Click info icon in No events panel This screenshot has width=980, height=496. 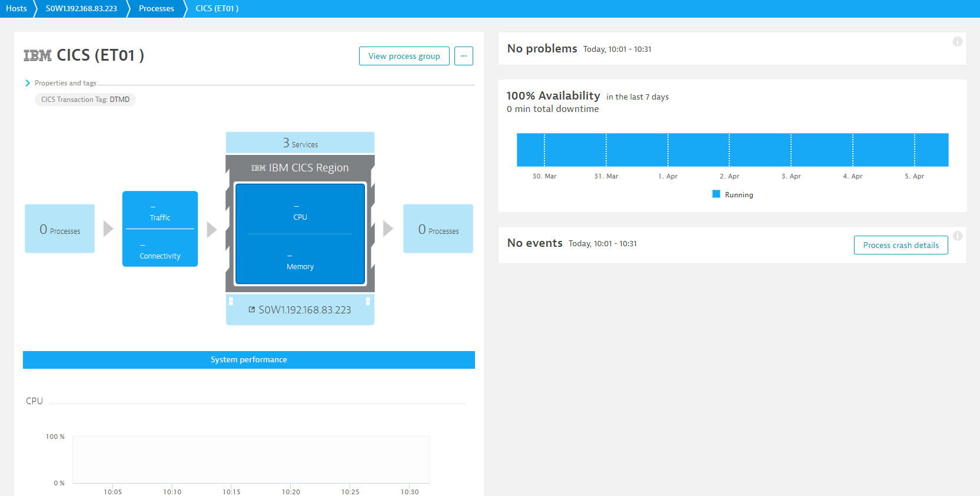[x=958, y=236]
